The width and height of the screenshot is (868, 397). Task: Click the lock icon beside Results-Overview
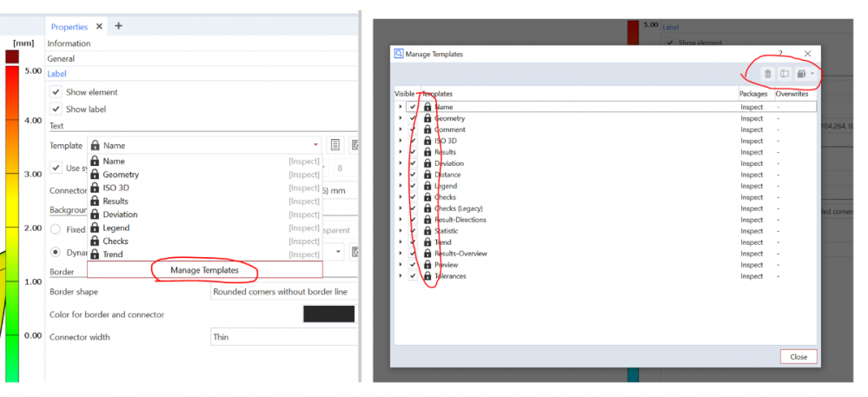point(427,253)
